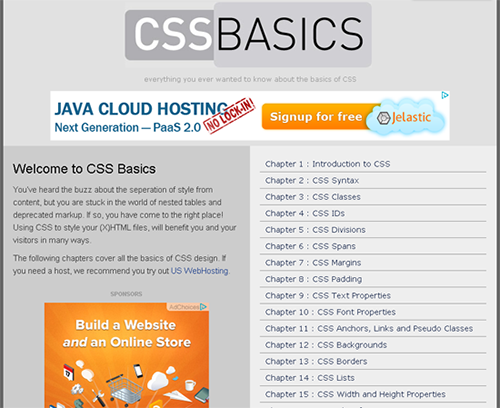The width and height of the screenshot is (500, 408).
Task: Open Chapter 12: CSS Backgrounds
Action: pyautogui.click(x=326, y=345)
